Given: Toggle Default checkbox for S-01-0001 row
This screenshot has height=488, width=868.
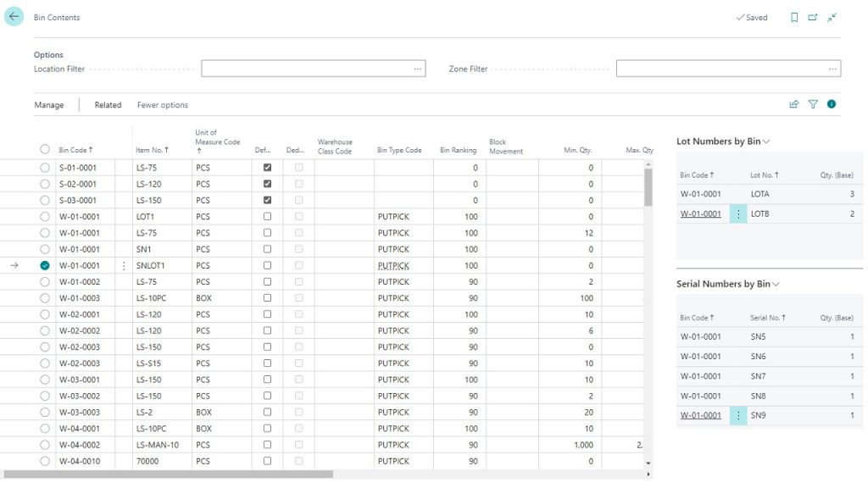Looking at the screenshot, I should (268, 168).
